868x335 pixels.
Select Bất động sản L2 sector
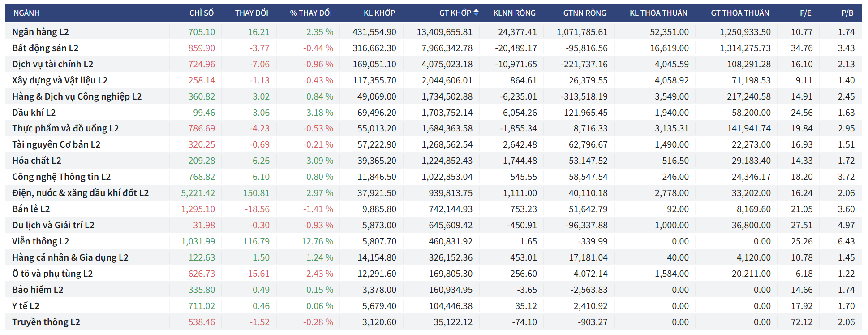pyautogui.click(x=45, y=48)
